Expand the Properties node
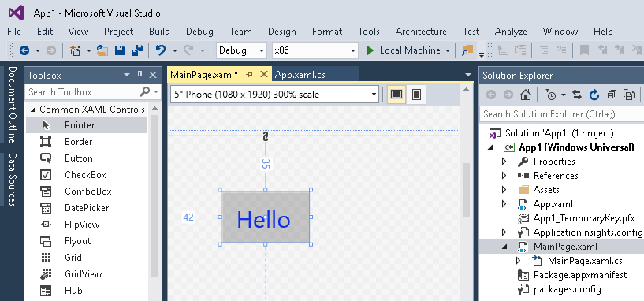Viewport: 644px width, 301px height. [504, 162]
